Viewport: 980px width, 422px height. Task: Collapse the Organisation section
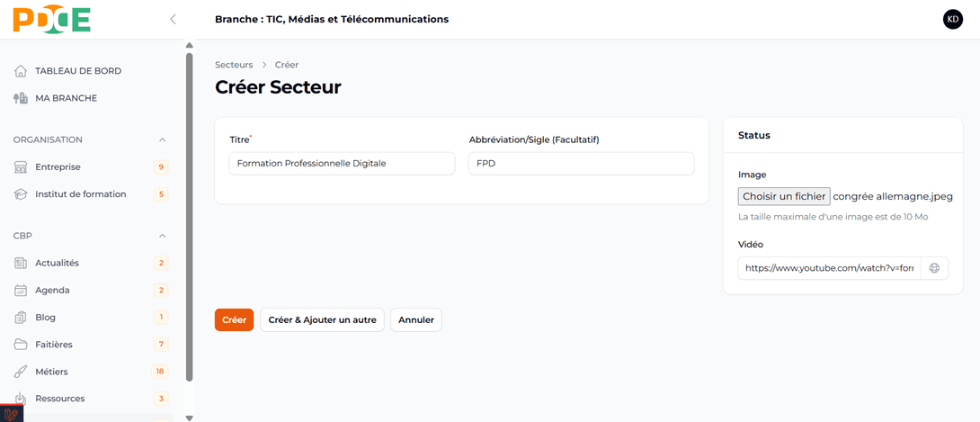162,140
